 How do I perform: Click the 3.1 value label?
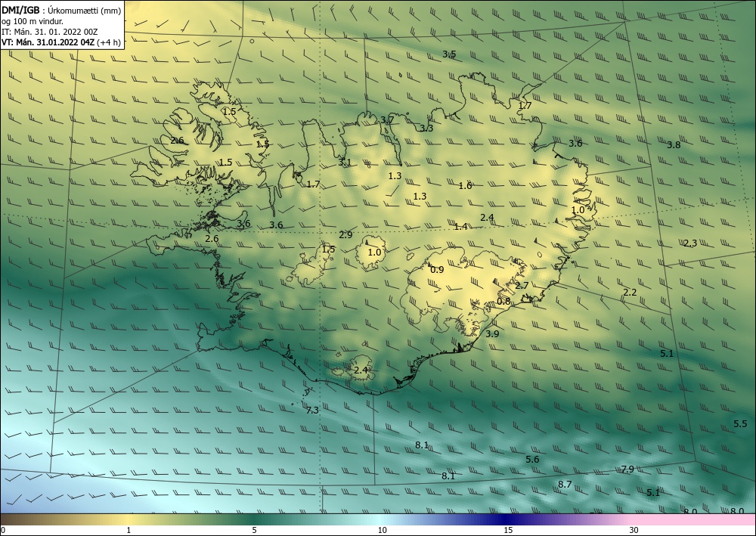[344, 163]
